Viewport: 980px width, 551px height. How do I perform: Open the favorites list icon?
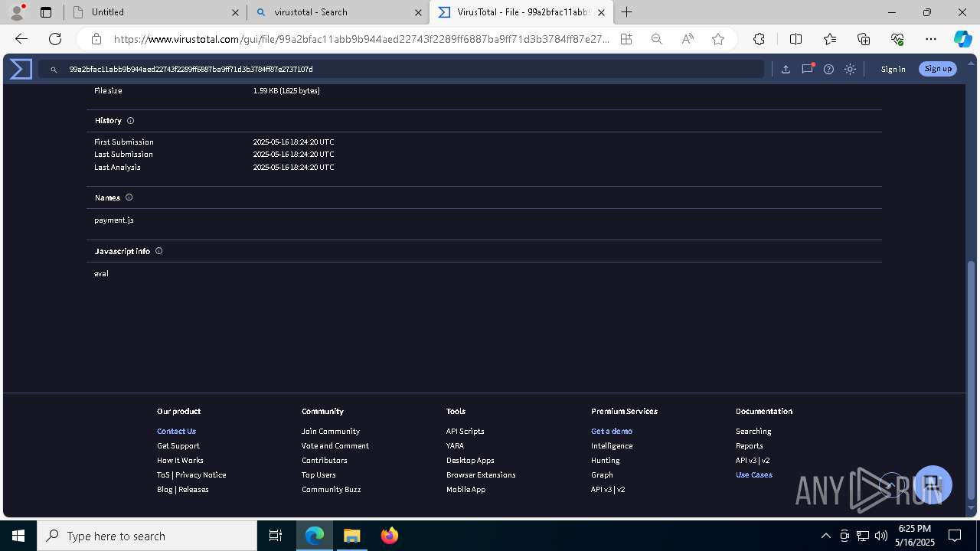tap(830, 39)
